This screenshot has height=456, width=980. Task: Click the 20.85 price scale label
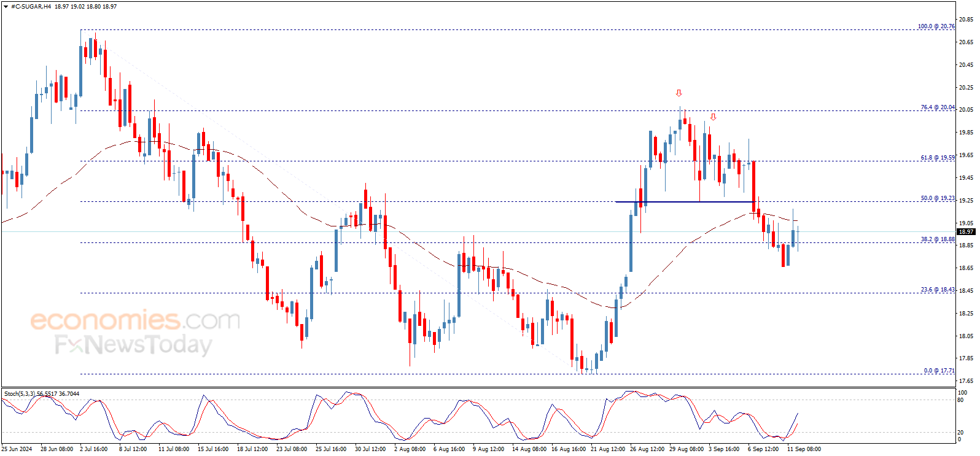pos(966,20)
